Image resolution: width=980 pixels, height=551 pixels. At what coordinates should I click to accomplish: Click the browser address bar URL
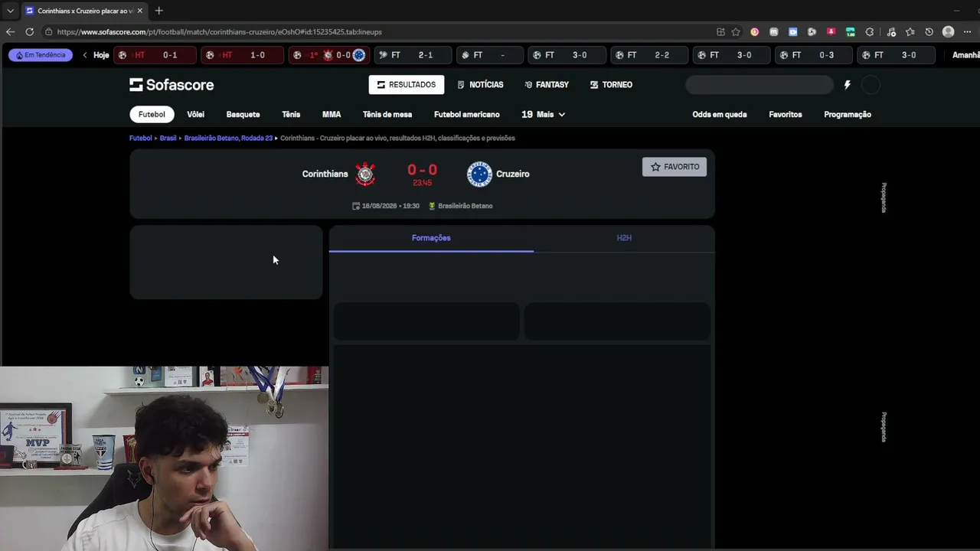tap(219, 32)
